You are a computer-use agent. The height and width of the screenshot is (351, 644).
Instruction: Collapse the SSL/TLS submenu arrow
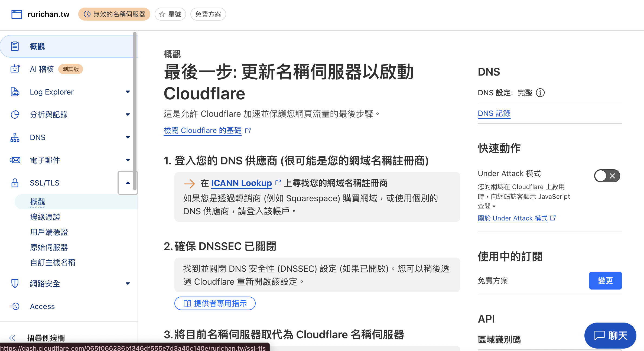[128, 183]
